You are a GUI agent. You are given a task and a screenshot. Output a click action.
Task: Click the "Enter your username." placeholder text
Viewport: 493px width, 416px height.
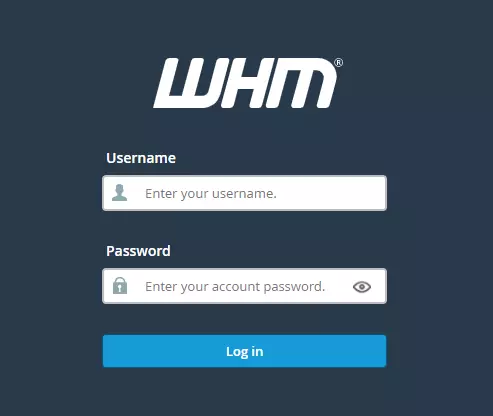[x=211, y=194]
